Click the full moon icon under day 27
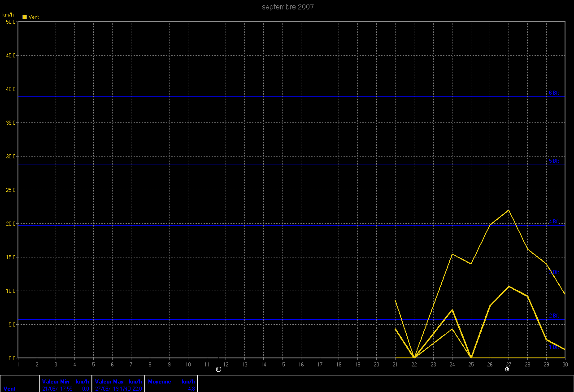The image size is (574, 392). 507,370
